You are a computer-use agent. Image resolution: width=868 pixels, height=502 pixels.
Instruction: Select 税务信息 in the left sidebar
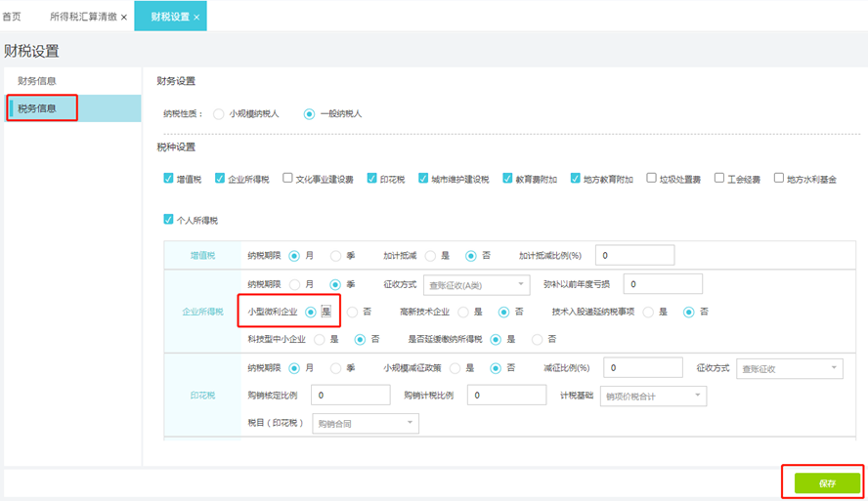(x=37, y=108)
